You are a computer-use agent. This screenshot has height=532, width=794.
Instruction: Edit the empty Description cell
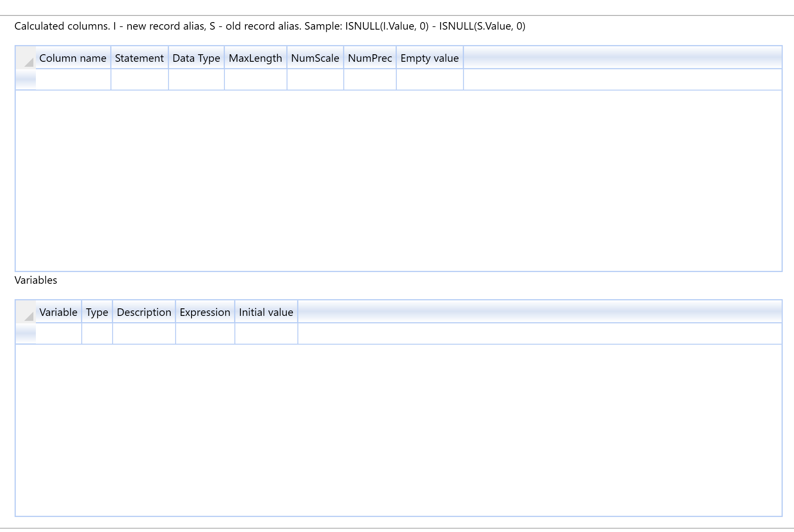pos(144,333)
